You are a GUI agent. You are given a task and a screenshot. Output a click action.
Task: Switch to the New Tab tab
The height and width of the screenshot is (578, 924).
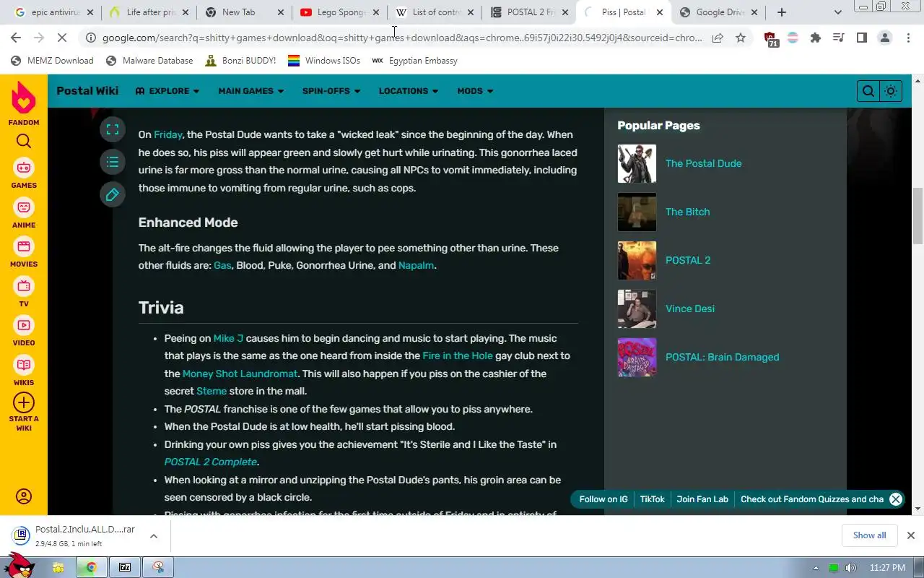245,12
